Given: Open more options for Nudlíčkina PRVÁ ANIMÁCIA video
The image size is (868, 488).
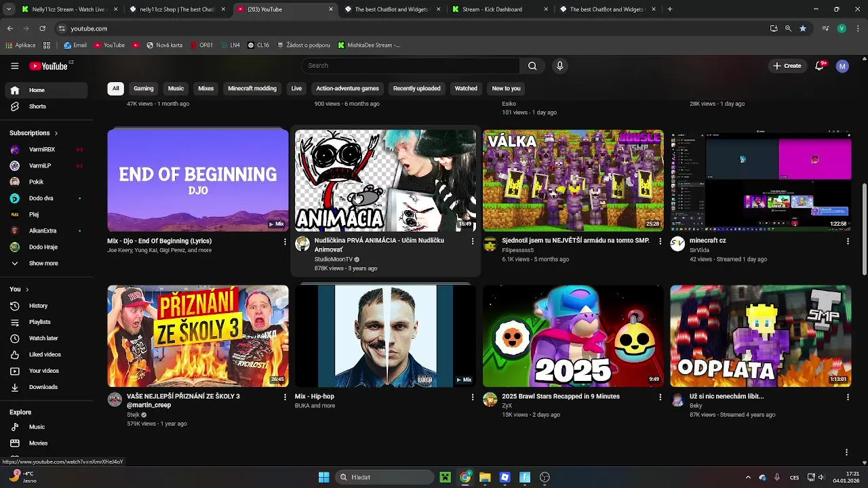Looking at the screenshot, I should click(x=473, y=241).
